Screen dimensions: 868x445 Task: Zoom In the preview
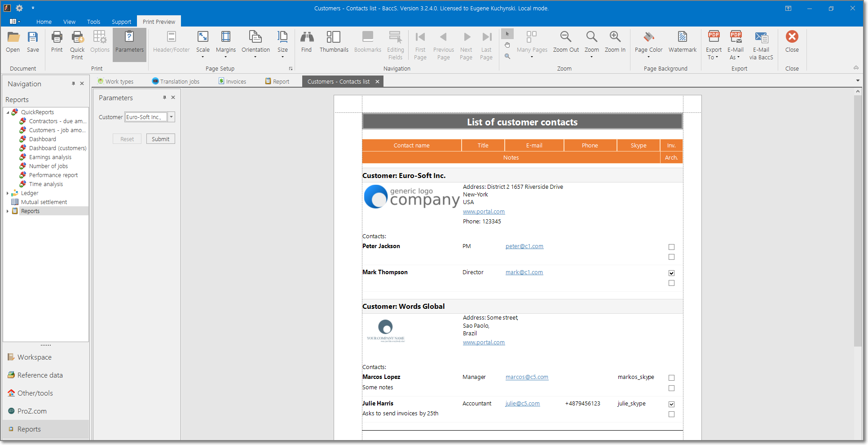click(x=615, y=42)
